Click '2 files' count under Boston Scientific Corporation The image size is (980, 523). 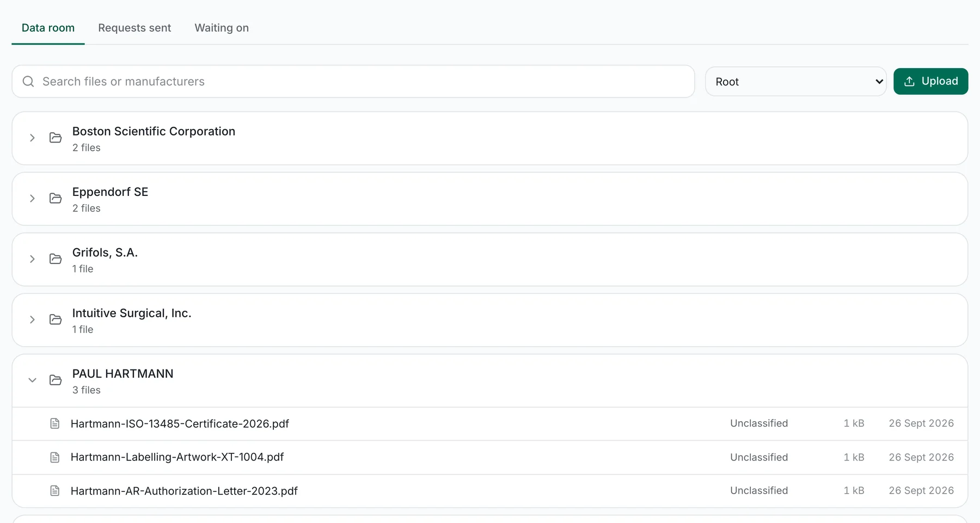[87, 147]
